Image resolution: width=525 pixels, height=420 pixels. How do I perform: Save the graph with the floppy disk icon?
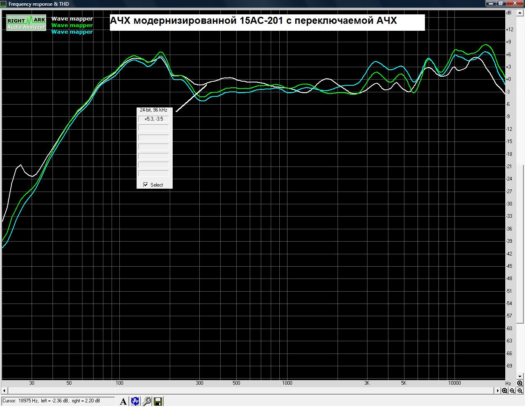(158, 402)
